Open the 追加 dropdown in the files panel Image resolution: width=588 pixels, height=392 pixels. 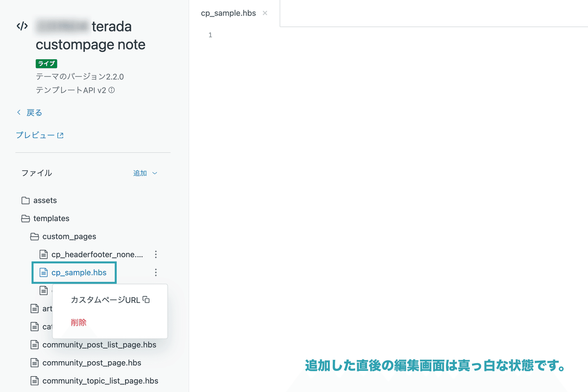[x=146, y=173]
